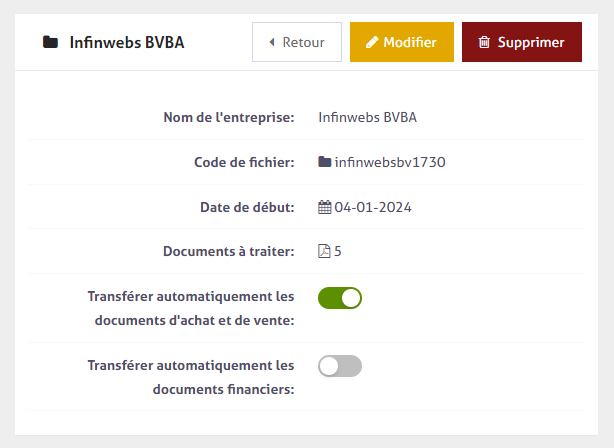Click the folder icon next to infinwebsbv1730
This screenshot has width=614, height=448.
[x=324, y=162]
